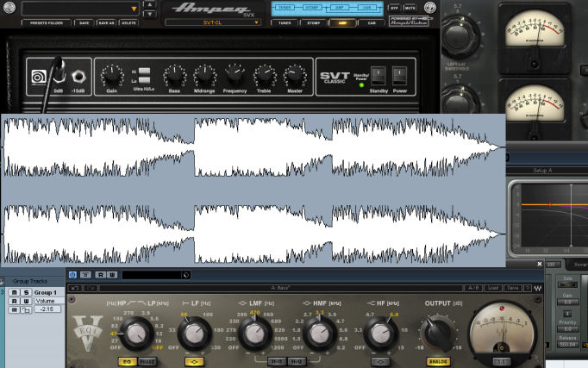This screenshot has width=588, height=368.
Task: Toggle the Mute button in Ampeg SVX
Action: click(410, 8)
